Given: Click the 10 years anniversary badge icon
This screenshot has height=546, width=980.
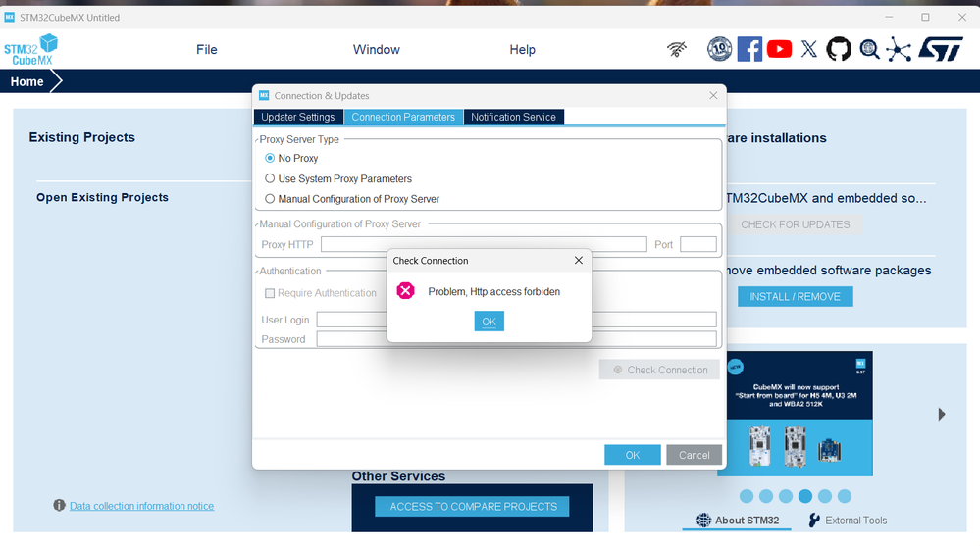Looking at the screenshot, I should tap(719, 49).
